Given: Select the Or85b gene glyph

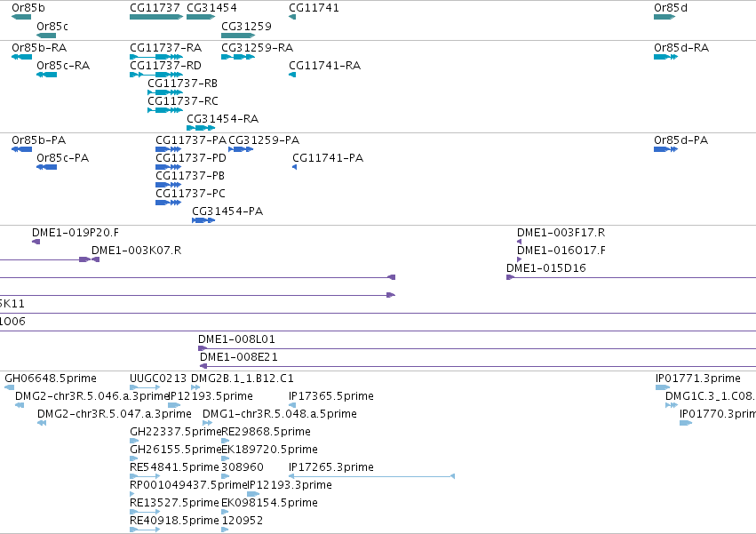Looking at the screenshot, I should coord(21,17).
